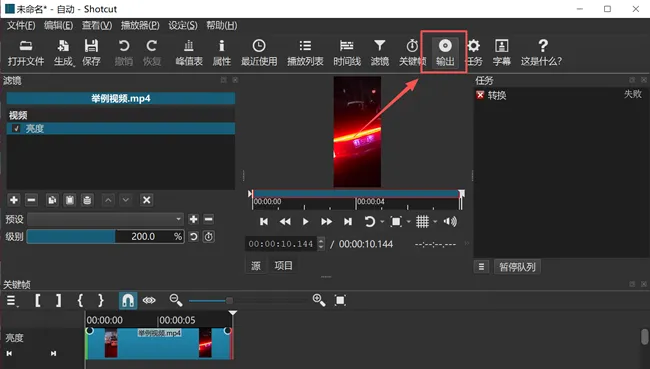Open the keyframes hamburger menu

(12, 301)
